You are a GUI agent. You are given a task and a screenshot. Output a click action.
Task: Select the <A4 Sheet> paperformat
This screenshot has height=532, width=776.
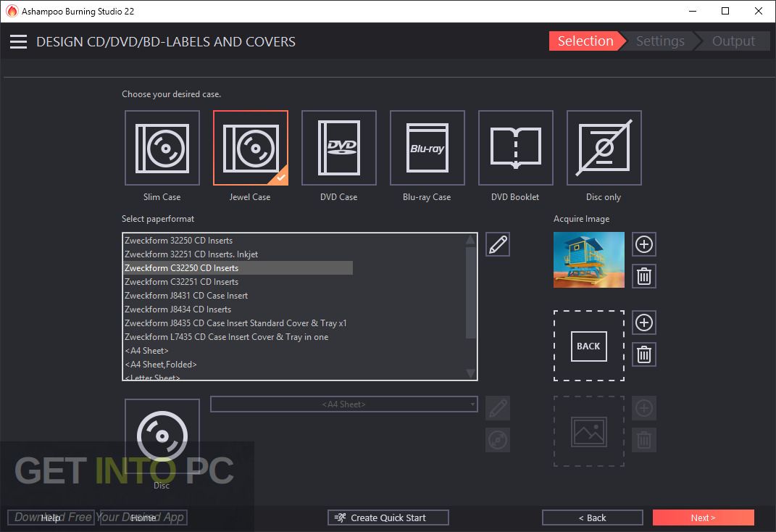pos(238,351)
